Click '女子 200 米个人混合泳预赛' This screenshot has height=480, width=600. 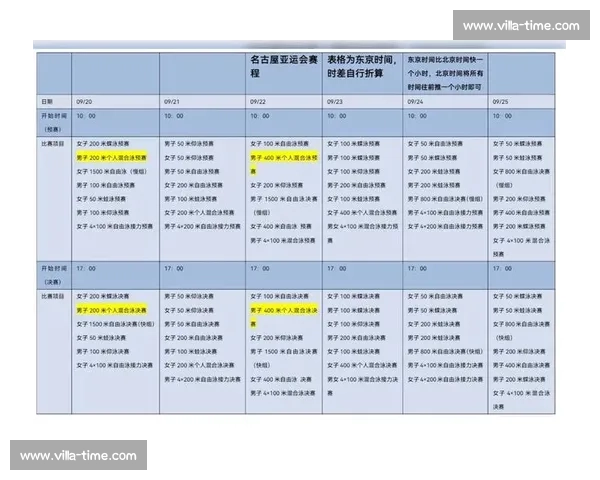point(199,213)
